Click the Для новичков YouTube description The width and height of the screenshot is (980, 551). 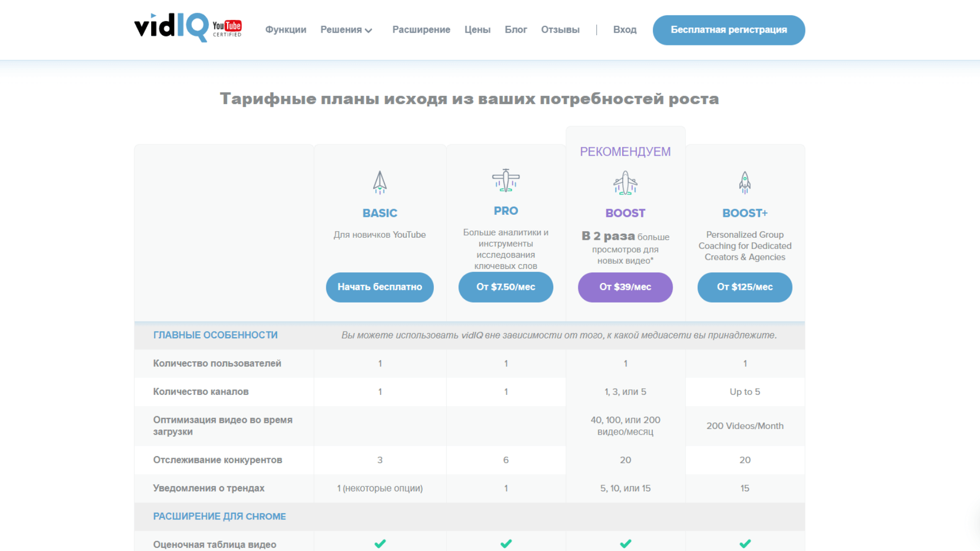[x=380, y=235]
